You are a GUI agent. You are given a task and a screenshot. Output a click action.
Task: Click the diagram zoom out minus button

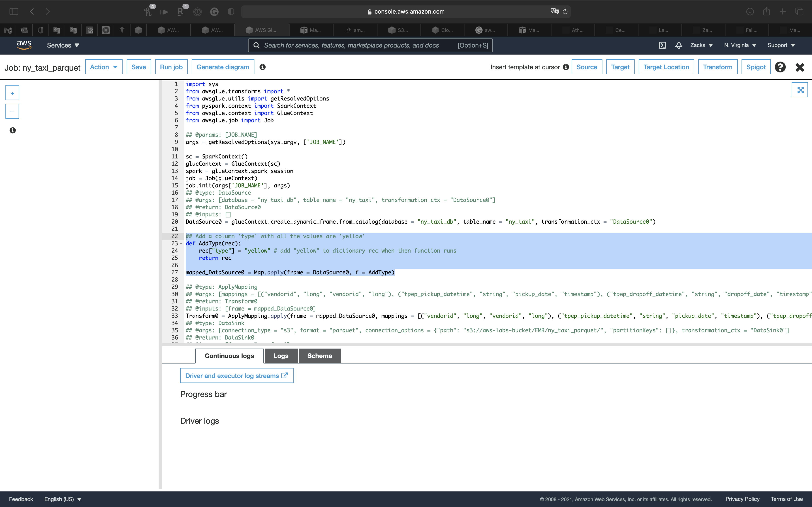pyautogui.click(x=12, y=112)
